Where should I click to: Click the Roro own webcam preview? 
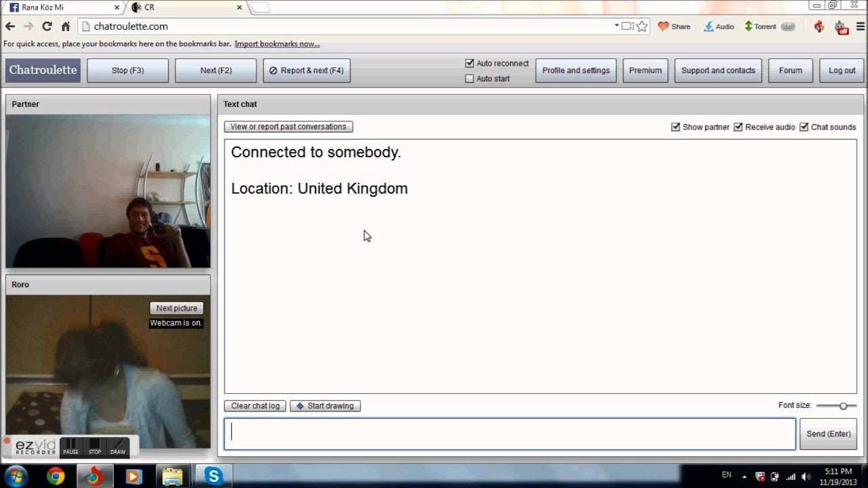[108, 371]
